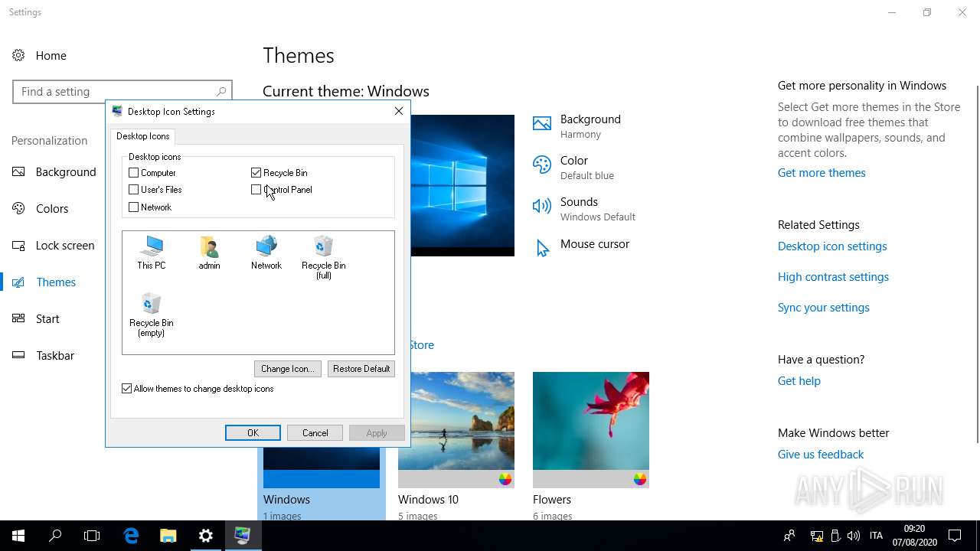This screenshot has width=980, height=551.
Task: Enable the Network desktop icon checkbox
Action: (134, 207)
